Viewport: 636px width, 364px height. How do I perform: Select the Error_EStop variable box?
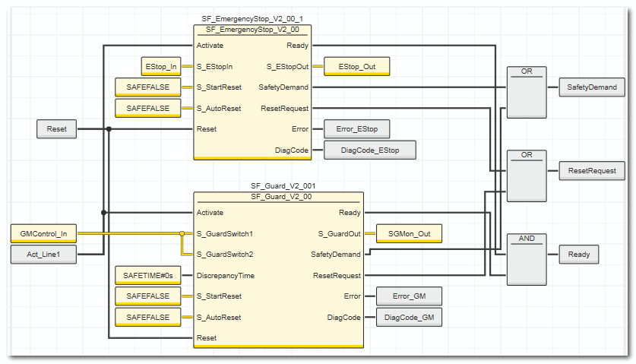(x=356, y=129)
